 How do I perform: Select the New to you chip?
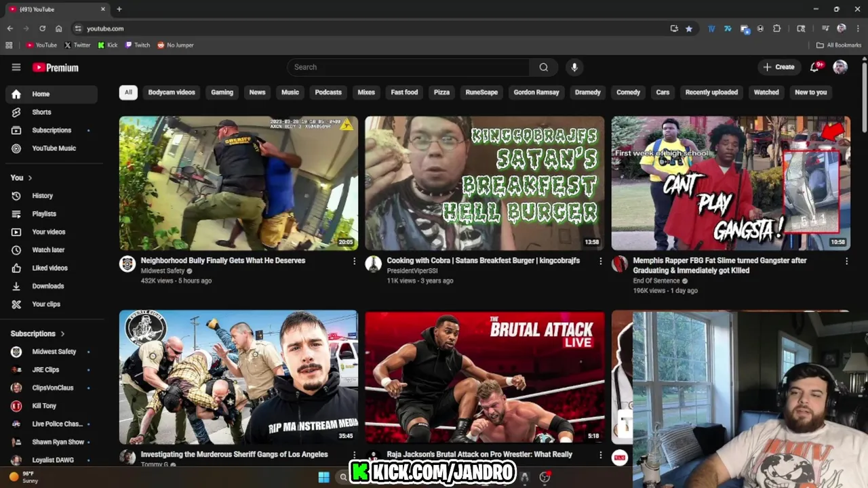tap(811, 92)
